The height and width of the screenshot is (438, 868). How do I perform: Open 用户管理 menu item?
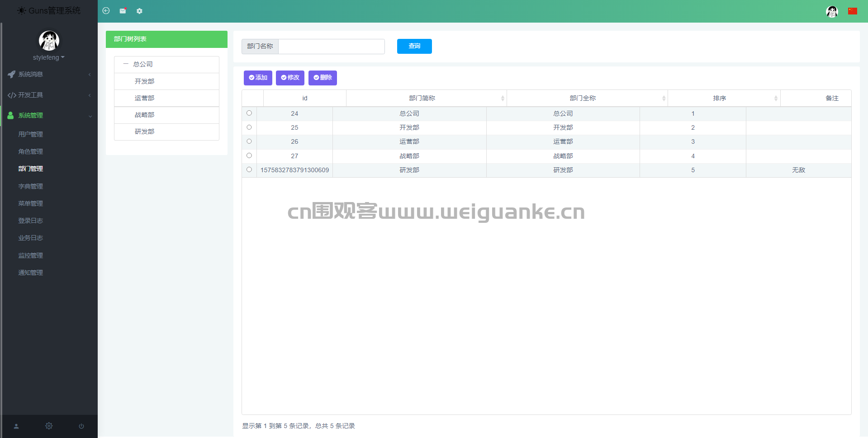click(x=31, y=134)
